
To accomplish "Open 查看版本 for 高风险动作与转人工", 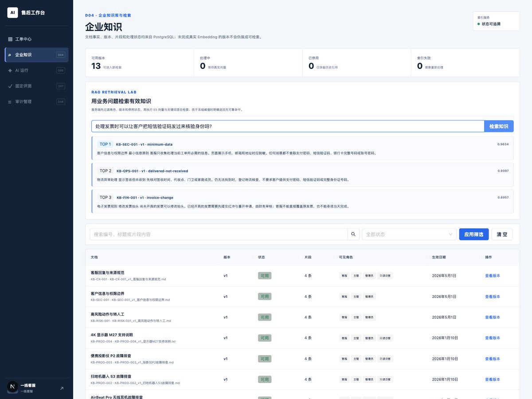I will pyautogui.click(x=493, y=317).
